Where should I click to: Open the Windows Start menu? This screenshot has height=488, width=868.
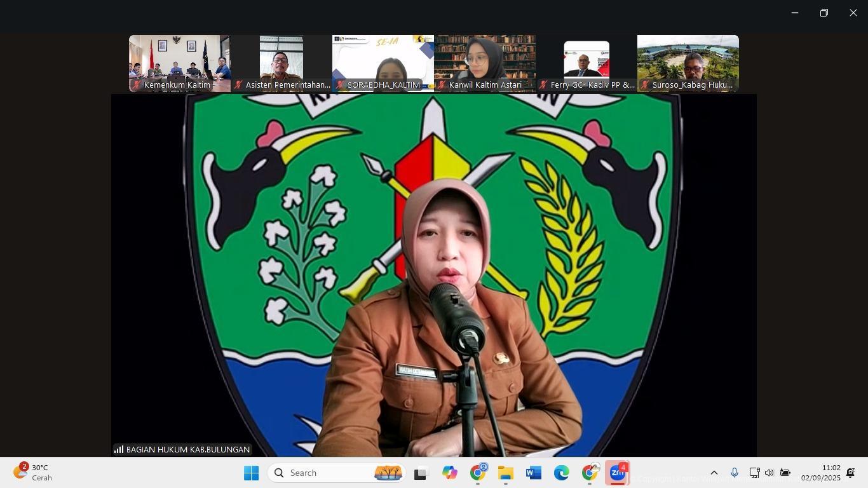click(251, 473)
